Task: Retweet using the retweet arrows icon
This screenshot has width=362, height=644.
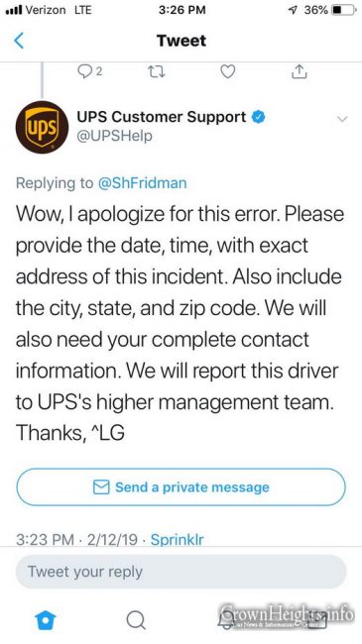Action: pos(157,72)
